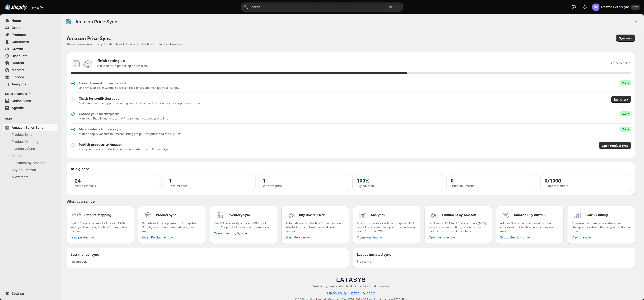The width and height of the screenshot is (644, 300).
Task: Toggle the Choose your marketplaces check circle
Action: tap(73, 114)
